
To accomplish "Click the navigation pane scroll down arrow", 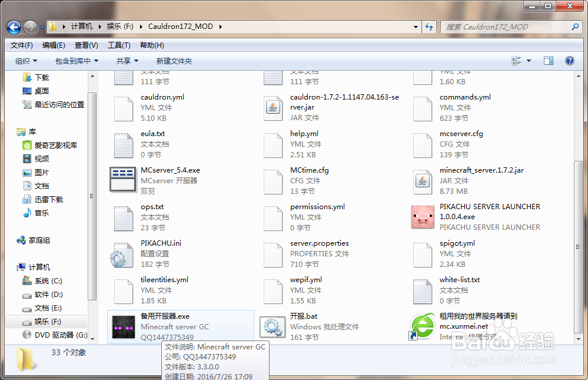I will 92,339.
